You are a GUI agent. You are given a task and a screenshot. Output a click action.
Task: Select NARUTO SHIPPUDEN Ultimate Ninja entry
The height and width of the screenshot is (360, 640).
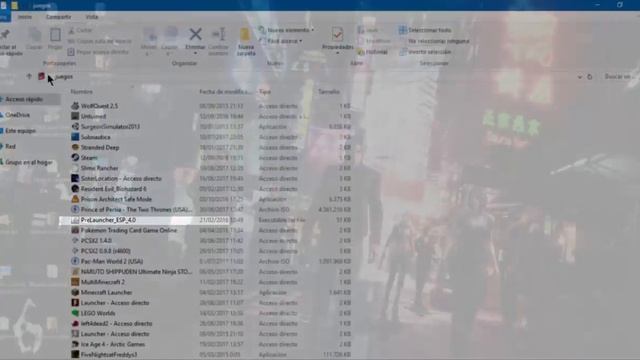(136, 271)
